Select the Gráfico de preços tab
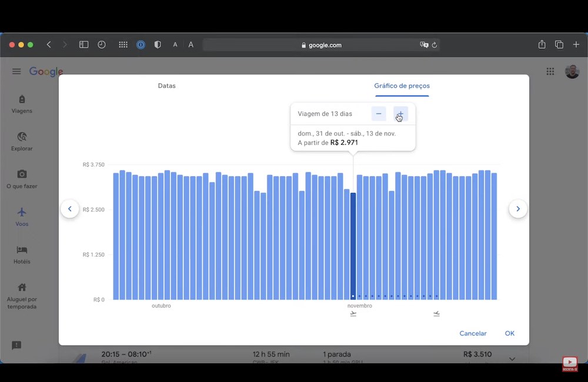Screen dimensions: 588x382 [402, 85]
